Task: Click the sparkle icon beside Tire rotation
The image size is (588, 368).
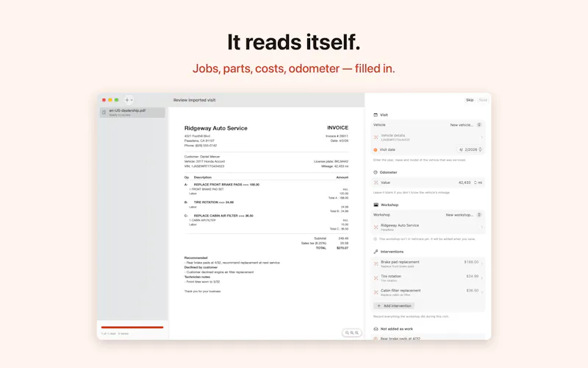Action: (376, 278)
